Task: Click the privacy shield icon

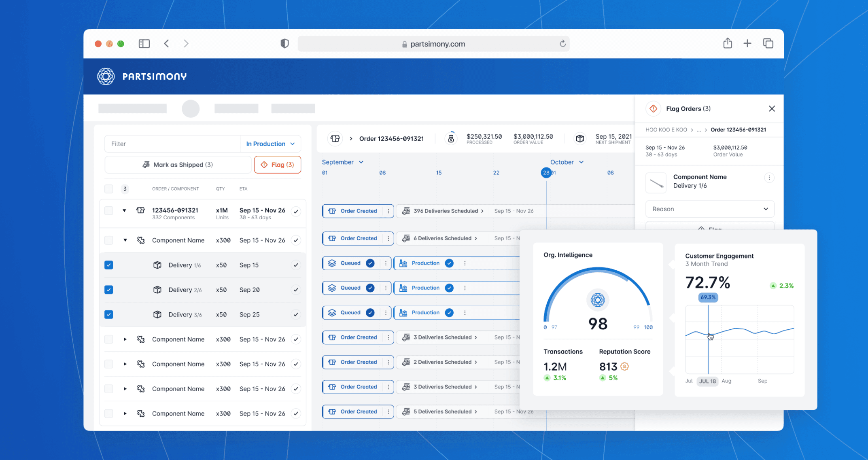Action: (284, 44)
